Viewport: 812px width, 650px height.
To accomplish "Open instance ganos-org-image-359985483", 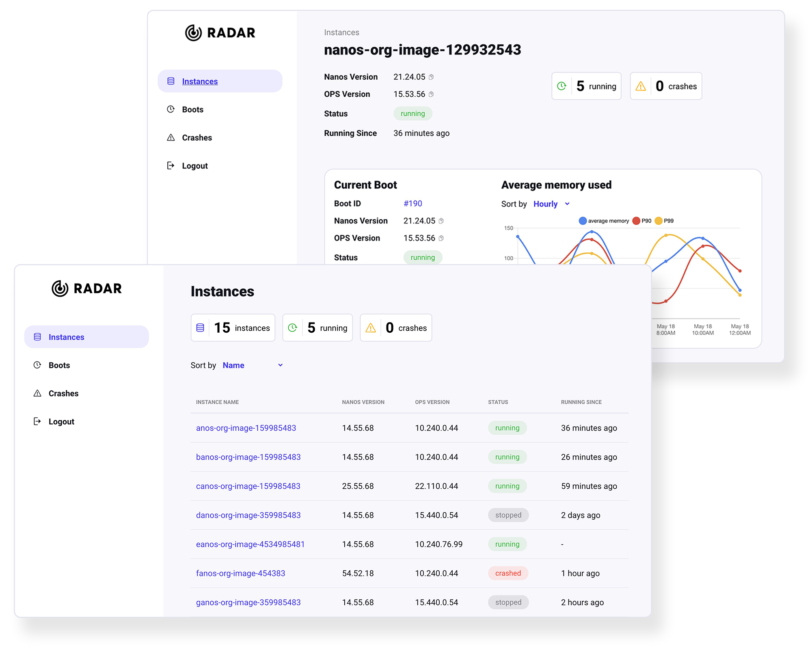I will click(x=248, y=602).
